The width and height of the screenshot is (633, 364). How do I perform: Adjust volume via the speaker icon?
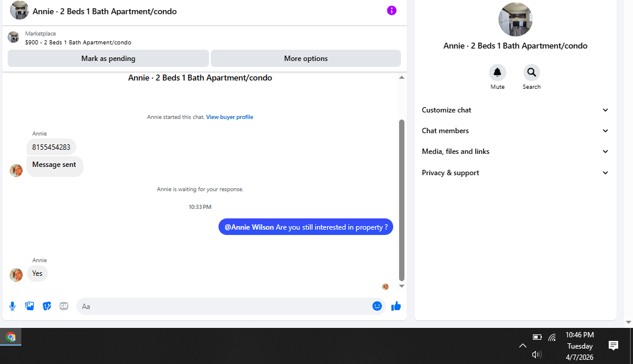click(536, 355)
